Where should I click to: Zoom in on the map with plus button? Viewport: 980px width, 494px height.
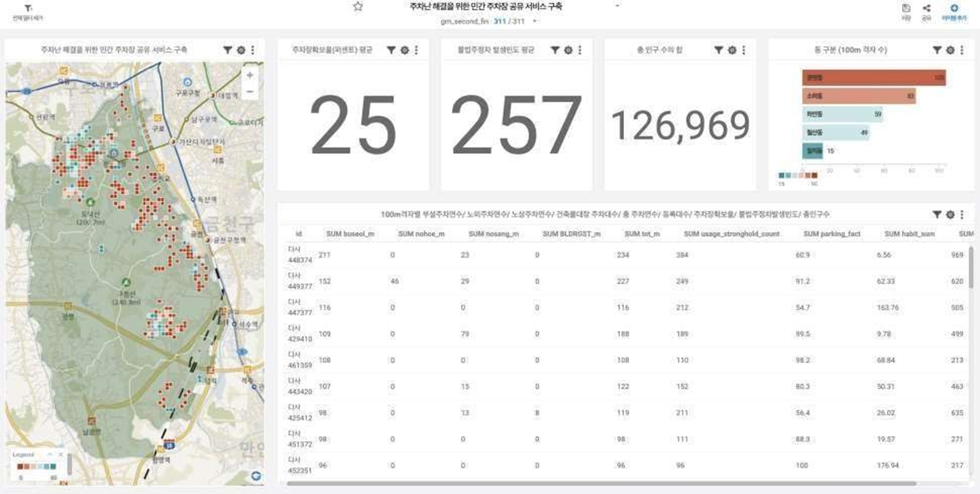tap(250, 75)
